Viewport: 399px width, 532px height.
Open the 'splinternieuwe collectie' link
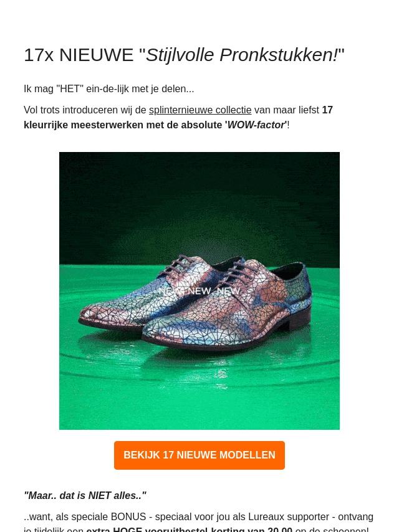point(200,110)
